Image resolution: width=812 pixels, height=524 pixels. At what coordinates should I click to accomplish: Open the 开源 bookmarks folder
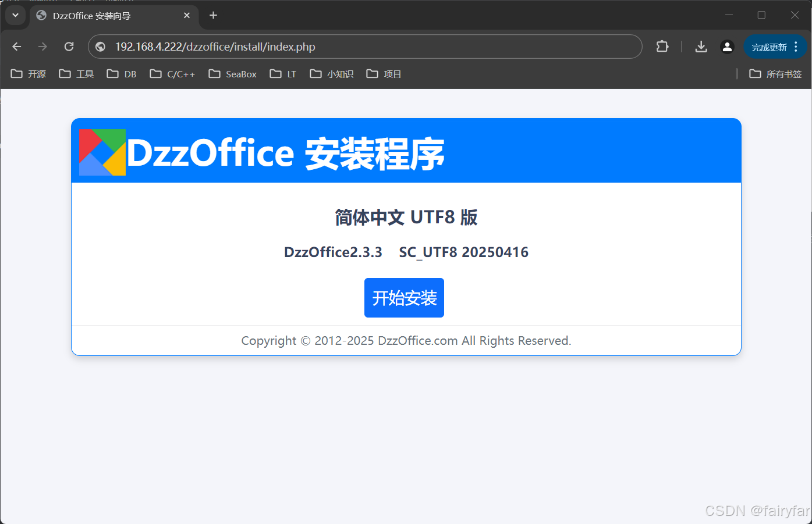(28, 74)
